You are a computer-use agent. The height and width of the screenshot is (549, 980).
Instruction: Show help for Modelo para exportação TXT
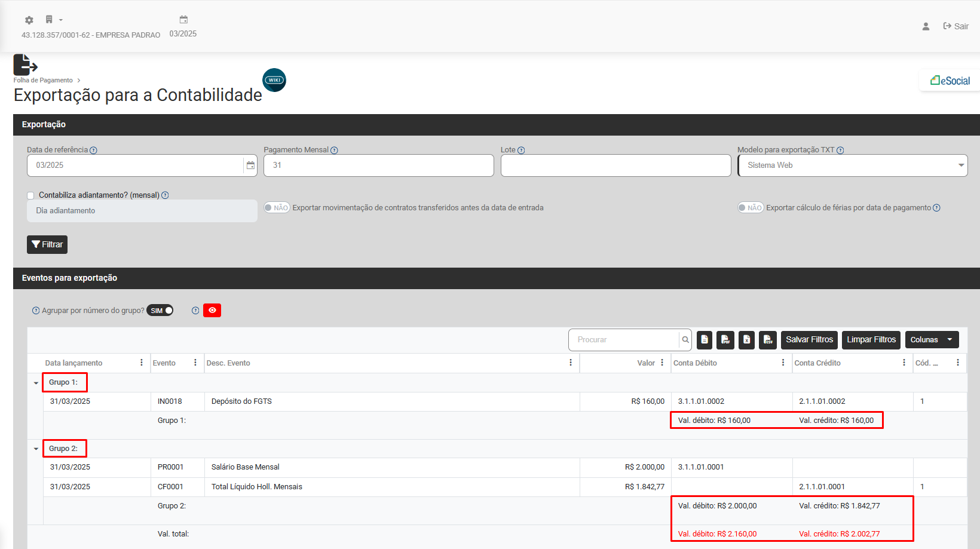click(840, 151)
